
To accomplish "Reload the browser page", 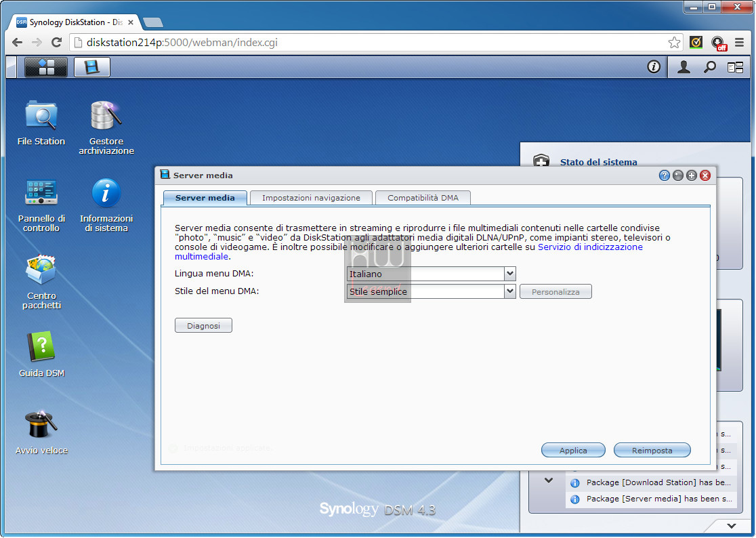I will (x=56, y=43).
